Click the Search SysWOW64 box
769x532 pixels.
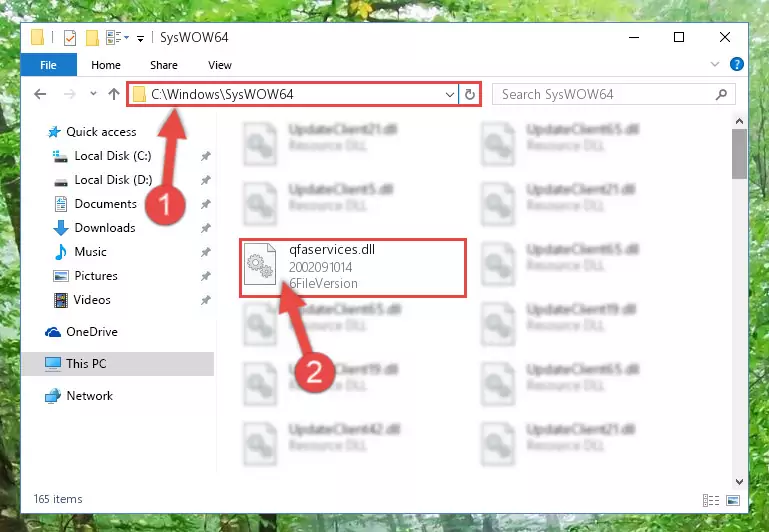pos(613,94)
